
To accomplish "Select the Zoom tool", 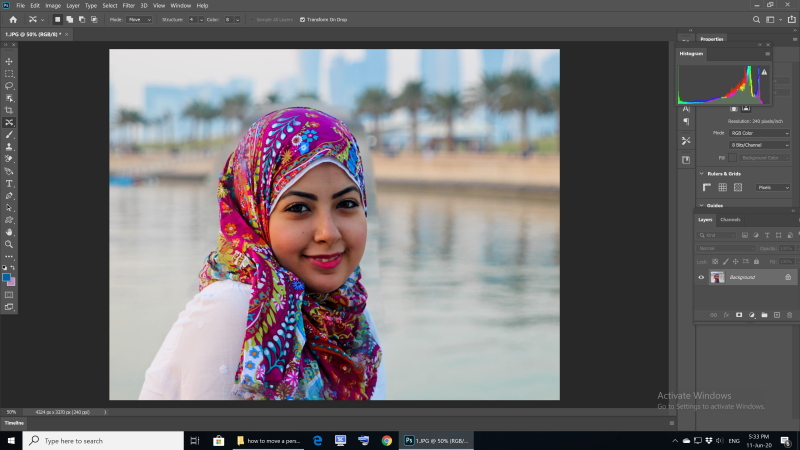I will tap(9, 244).
